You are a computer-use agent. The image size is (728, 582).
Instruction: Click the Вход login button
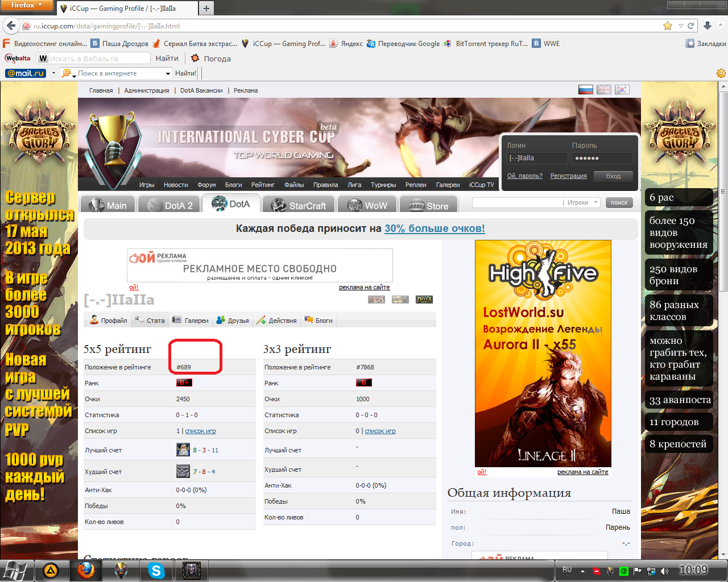tap(613, 176)
